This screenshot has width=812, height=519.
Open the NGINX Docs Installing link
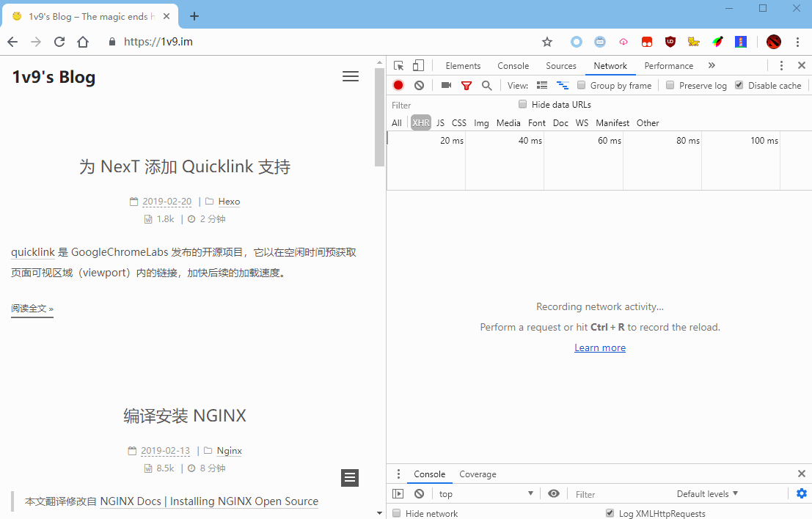pos(209,501)
